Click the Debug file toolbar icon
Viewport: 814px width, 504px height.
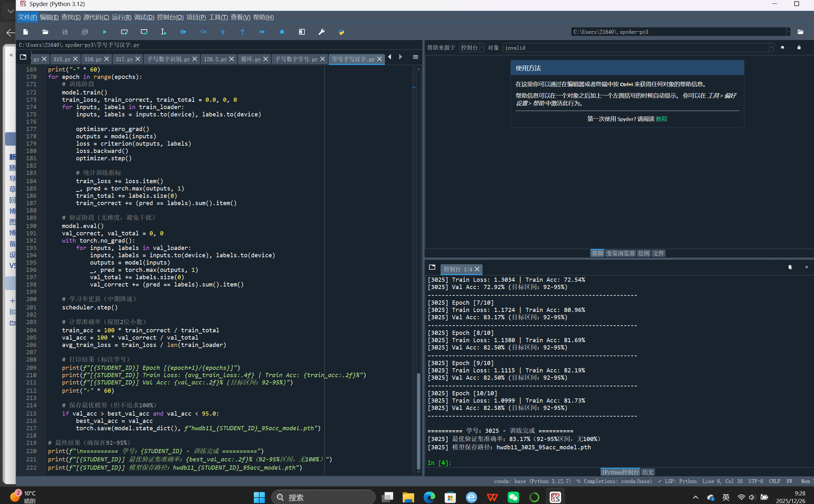point(184,32)
